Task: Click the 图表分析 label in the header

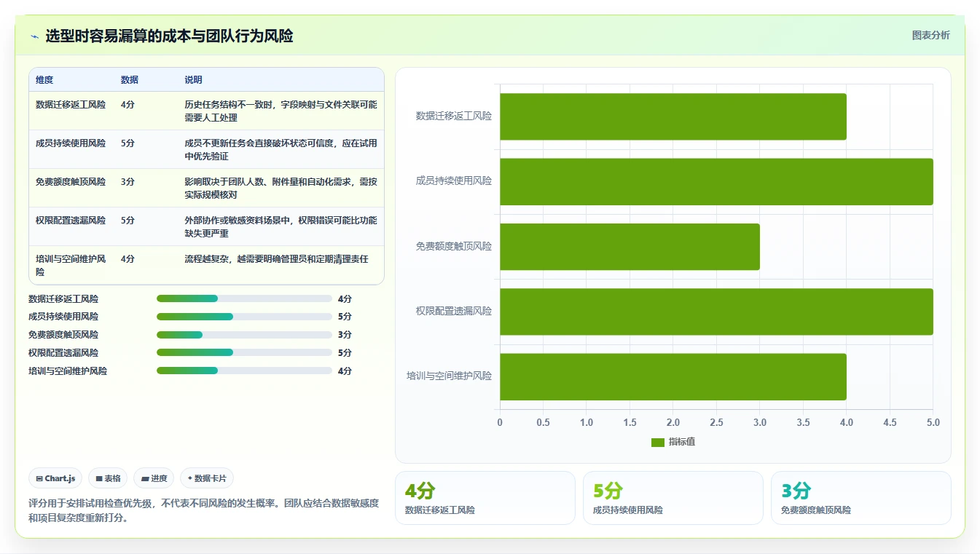Action: 930,35
